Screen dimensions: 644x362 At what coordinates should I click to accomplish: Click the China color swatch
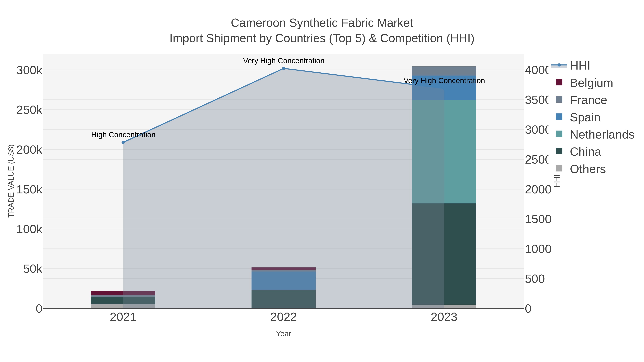(x=559, y=151)
